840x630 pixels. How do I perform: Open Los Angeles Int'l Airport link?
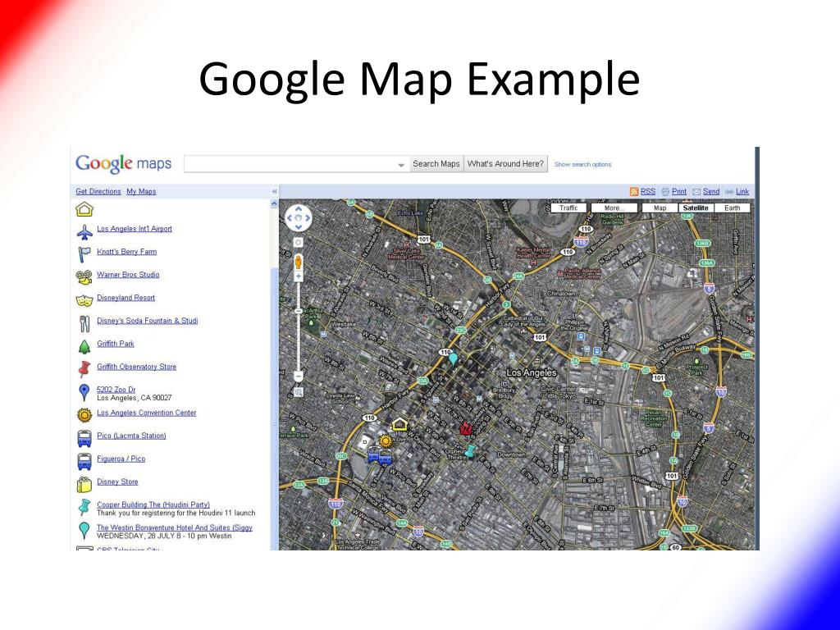pos(135,229)
